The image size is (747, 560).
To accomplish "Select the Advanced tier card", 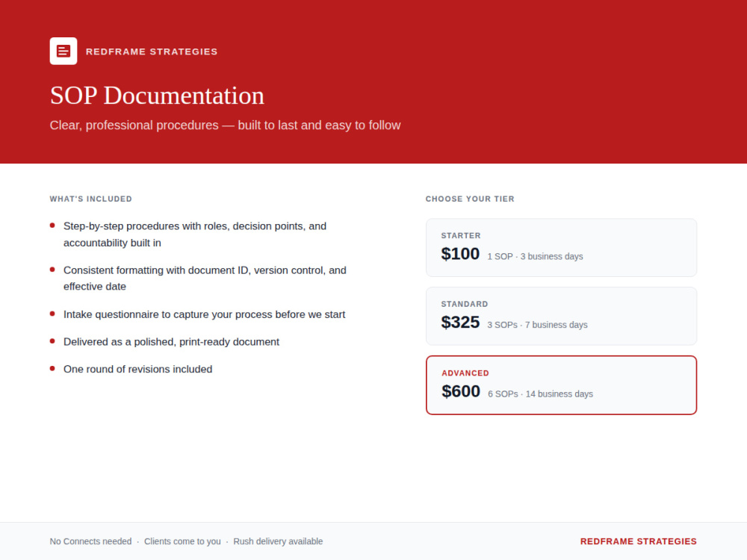I will tap(561, 385).
